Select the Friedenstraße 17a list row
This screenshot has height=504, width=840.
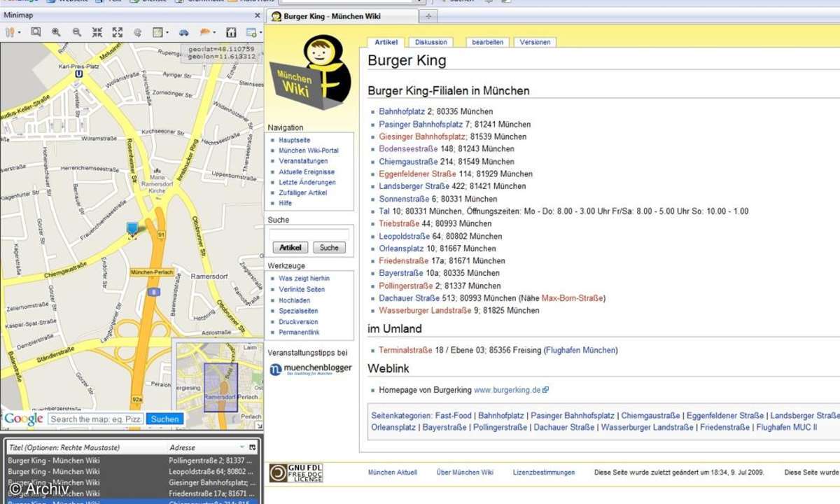click(x=131, y=494)
